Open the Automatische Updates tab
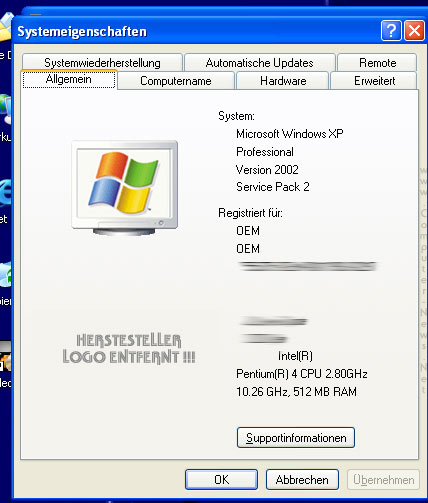Image resolution: width=428 pixels, height=503 pixels. [x=260, y=62]
